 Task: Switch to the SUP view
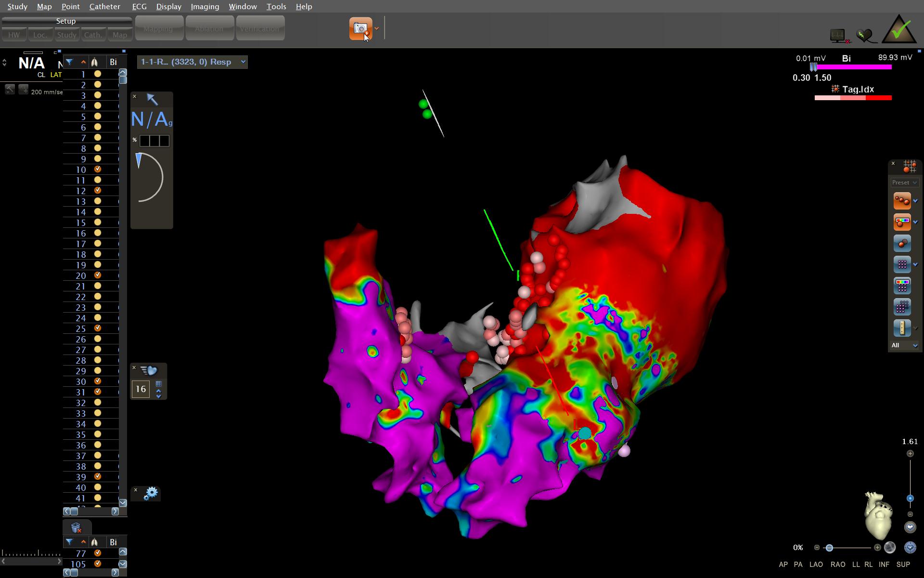click(903, 565)
